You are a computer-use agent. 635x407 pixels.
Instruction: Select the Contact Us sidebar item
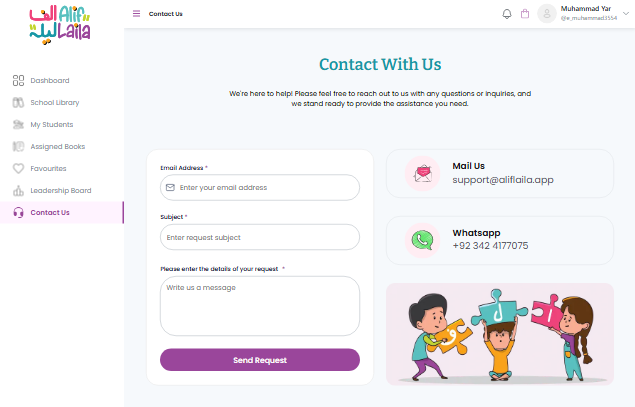(62, 212)
